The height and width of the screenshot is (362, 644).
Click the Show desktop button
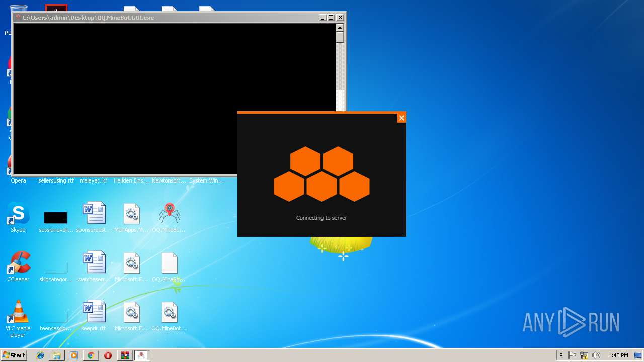click(638, 355)
